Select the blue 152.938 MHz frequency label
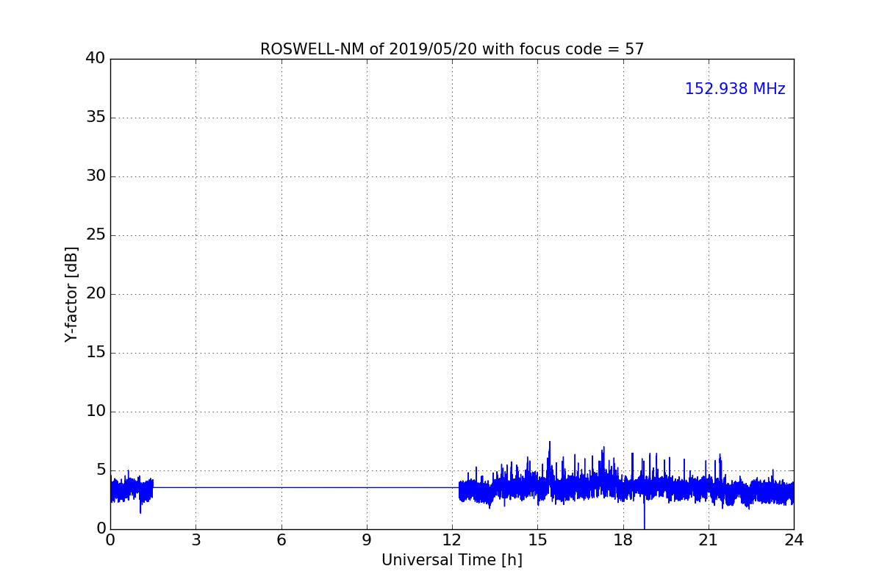The width and height of the screenshot is (882, 588). (734, 89)
